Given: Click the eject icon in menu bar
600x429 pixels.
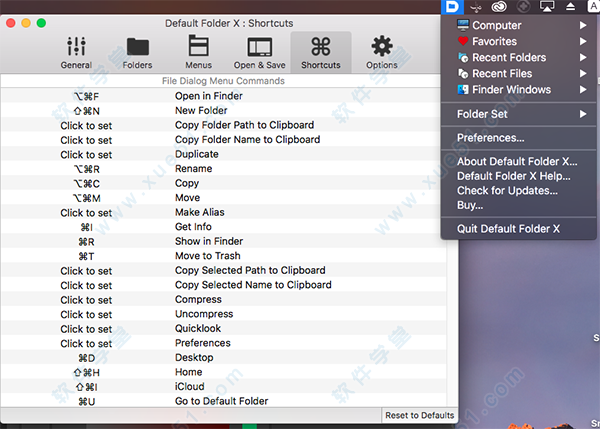Looking at the screenshot, I should [571, 7].
